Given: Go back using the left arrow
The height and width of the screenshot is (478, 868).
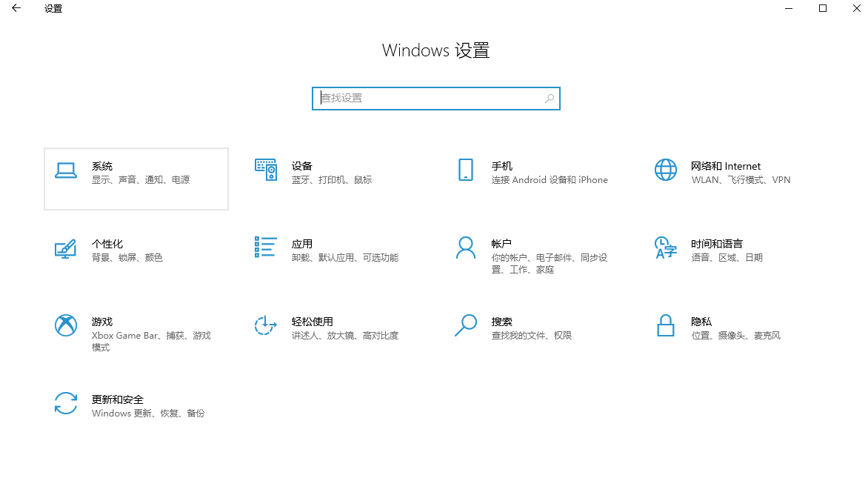Looking at the screenshot, I should [x=16, y=8].
